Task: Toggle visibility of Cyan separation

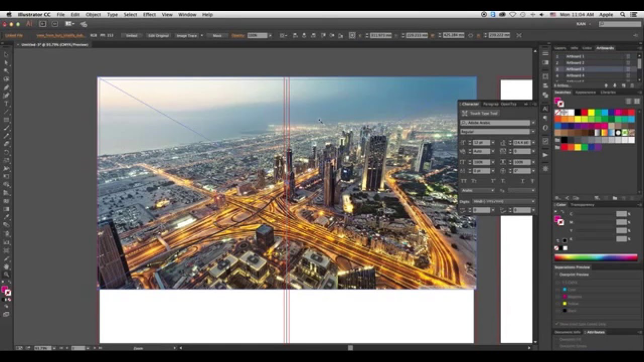Action: (x=558, y=290)
